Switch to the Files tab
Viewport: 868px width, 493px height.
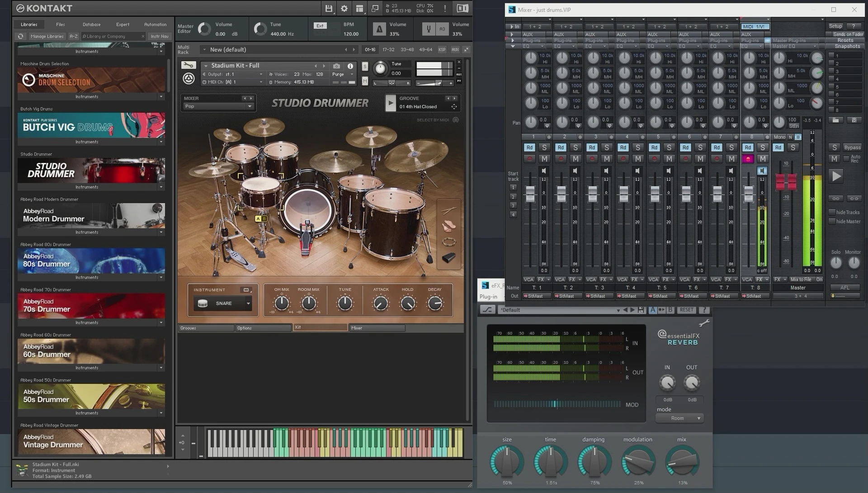click(x=61, y=24)
